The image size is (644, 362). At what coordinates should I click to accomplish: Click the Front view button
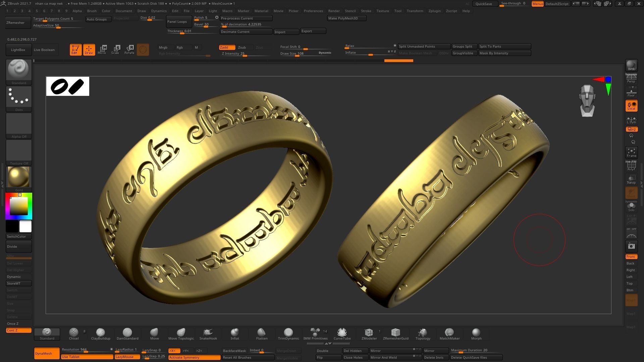tap(631, 256)
